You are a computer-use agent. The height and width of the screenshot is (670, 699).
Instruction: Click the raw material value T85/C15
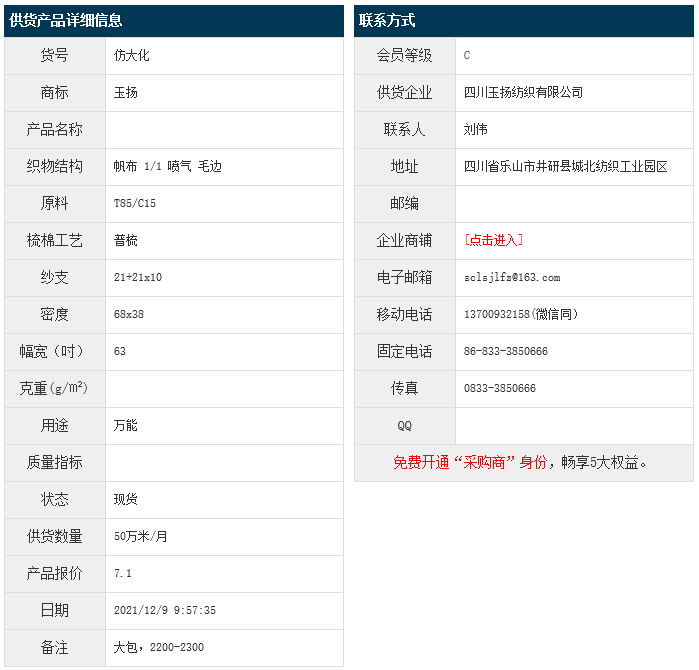[135, 203]
